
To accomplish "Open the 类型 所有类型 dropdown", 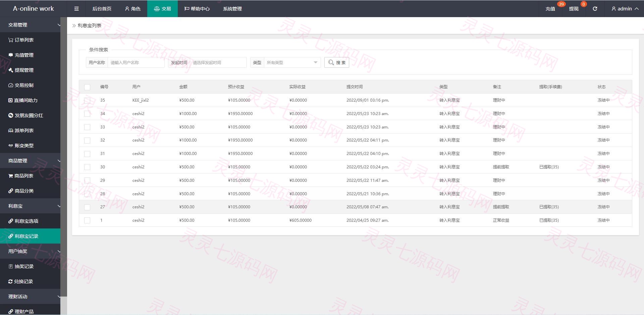I will coord(292,62).
